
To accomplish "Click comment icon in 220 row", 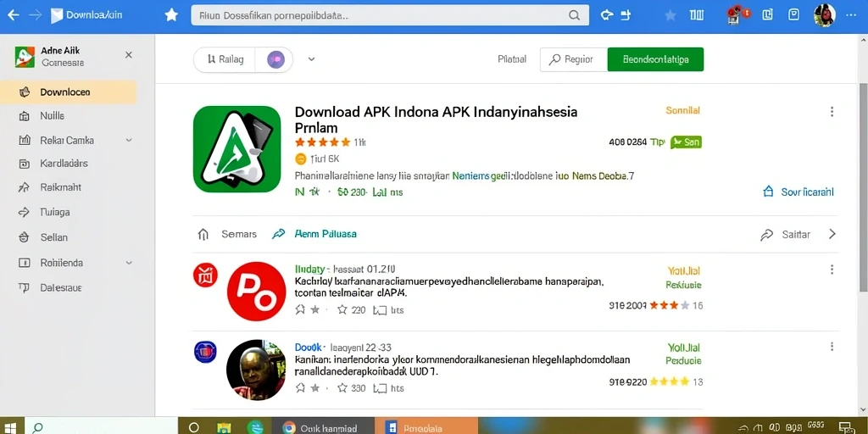I will coord(380,310).
